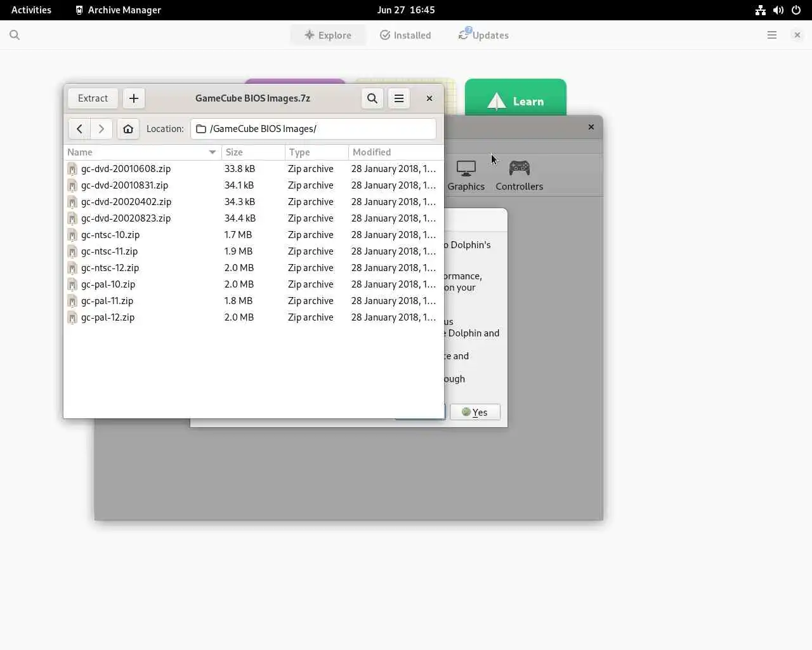
Task: Click the power icon in top bar
Action: (796, 10)
